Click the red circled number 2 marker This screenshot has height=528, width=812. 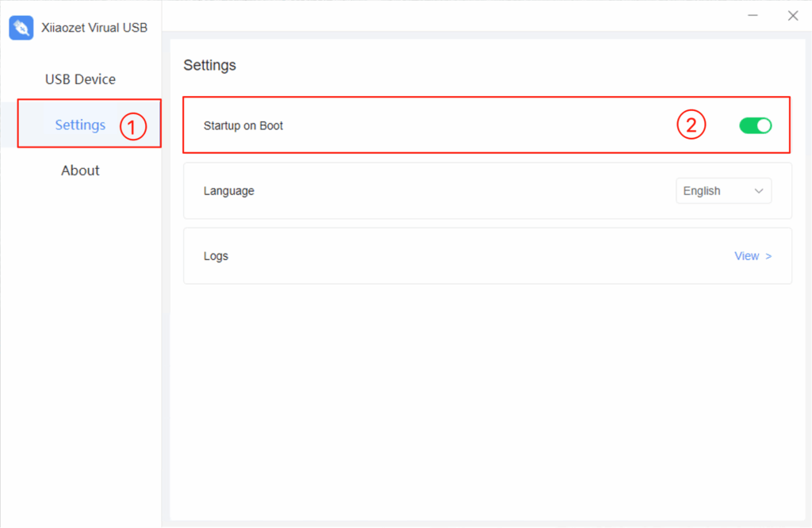coord(691,124)
